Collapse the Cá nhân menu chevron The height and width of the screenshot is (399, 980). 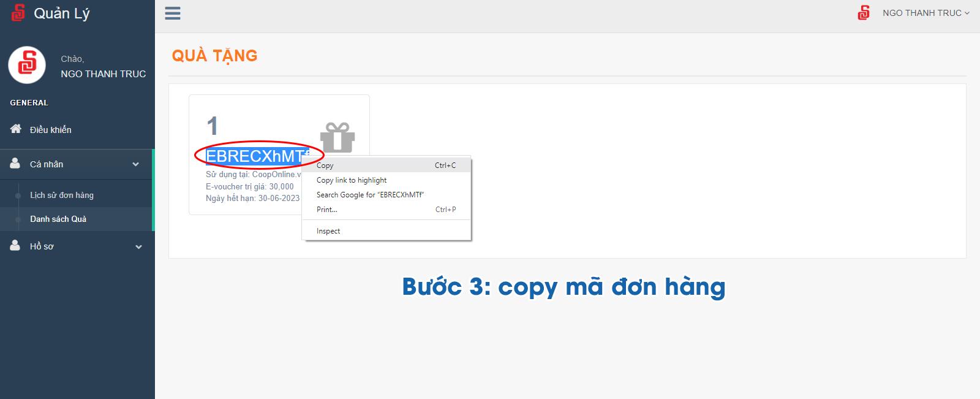pyautogui.click(x=136, y=164)
